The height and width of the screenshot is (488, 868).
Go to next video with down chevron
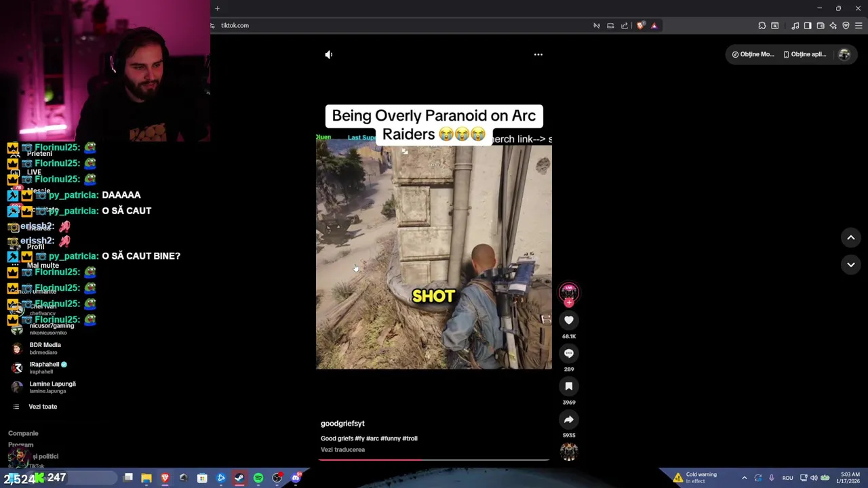tap(851, 264)
